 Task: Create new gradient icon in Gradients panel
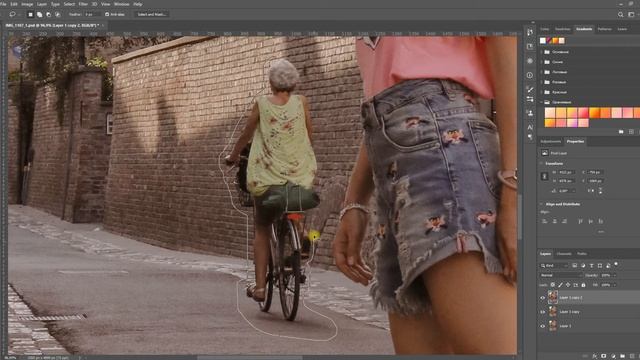tap(631, 132)
